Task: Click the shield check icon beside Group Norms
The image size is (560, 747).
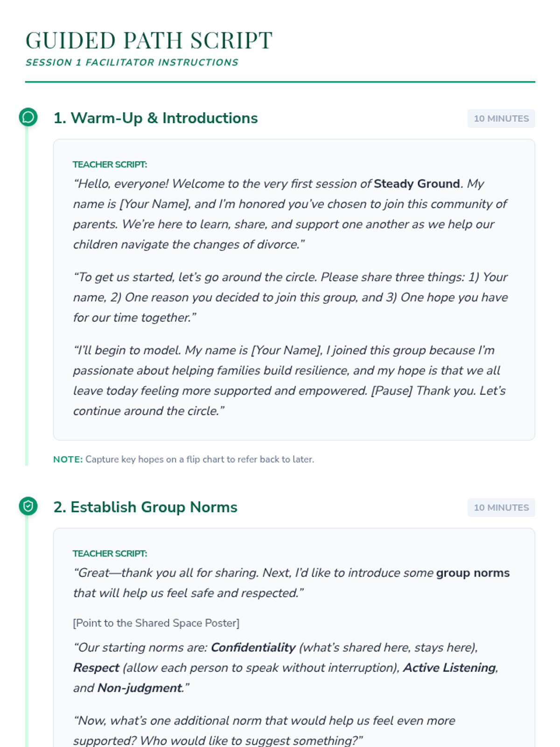Action: pyautogui.click(x=28, y=506)
